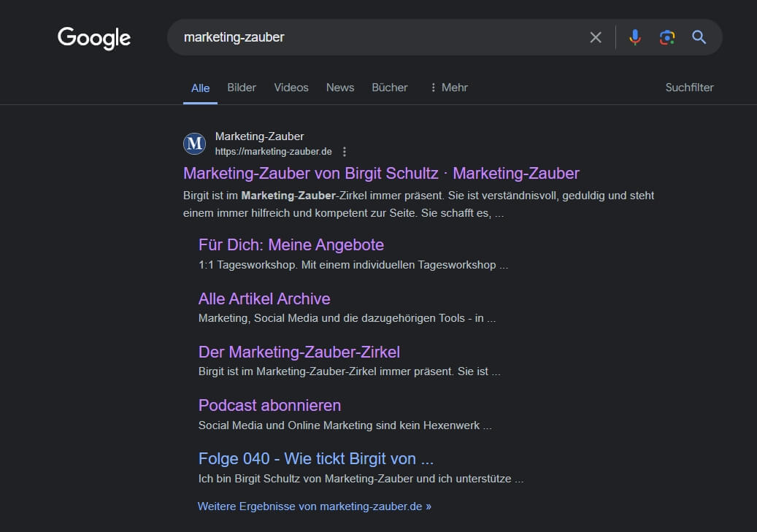The width and height of the screenshot is (757, 532).
Task: Expand the Mehr menu
Action: [x=448, y=88]
